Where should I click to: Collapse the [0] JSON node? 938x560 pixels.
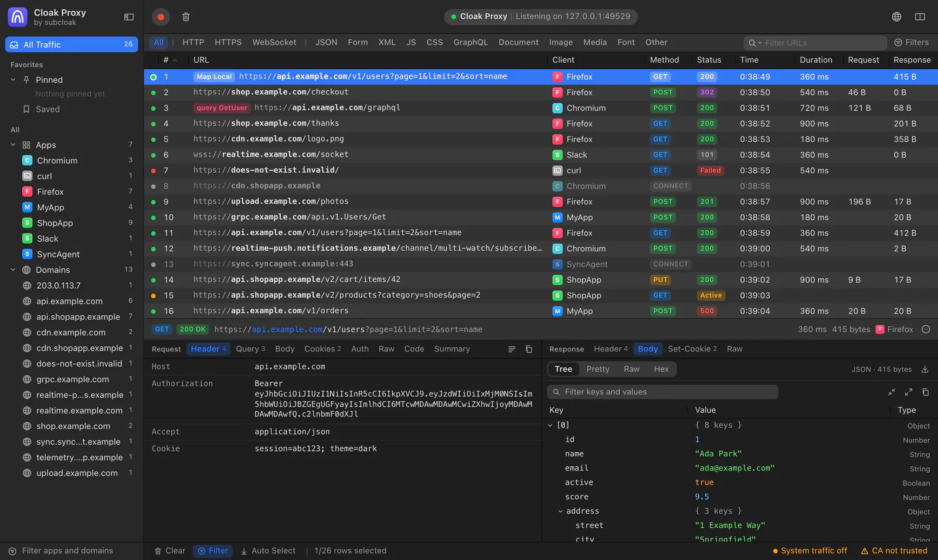click(550, 425)
